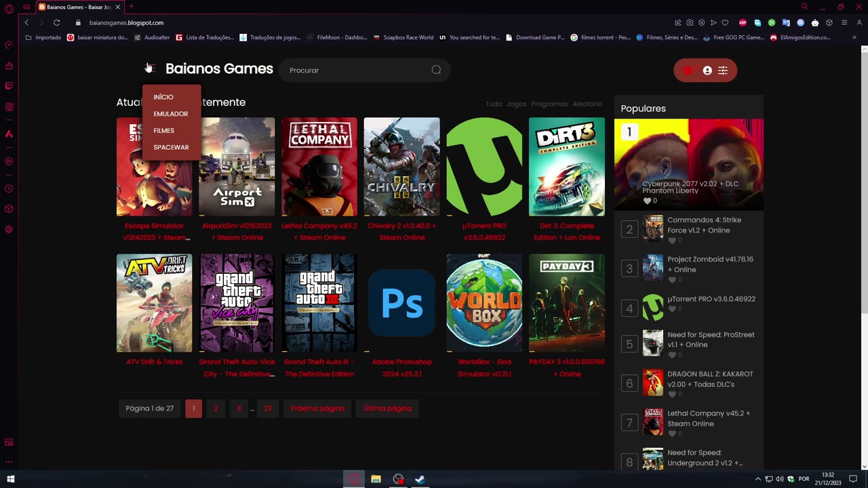Open the extensions cube icon
868x488 pixels.
tap(829, 22)
